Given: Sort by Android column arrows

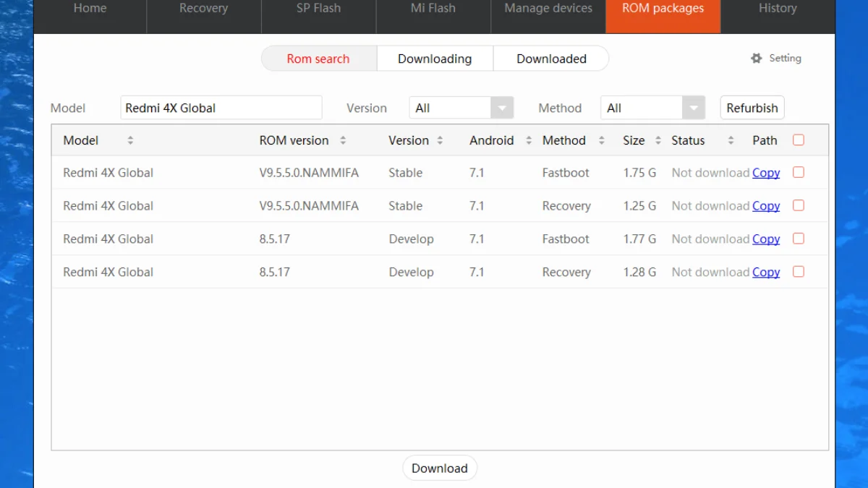Looking at the screenshot, I should 529,140.
